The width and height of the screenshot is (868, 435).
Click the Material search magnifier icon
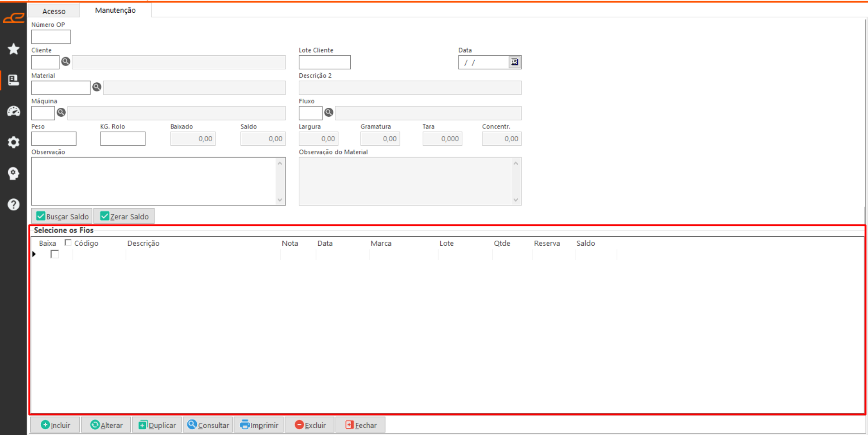click(x=97, y=87)
